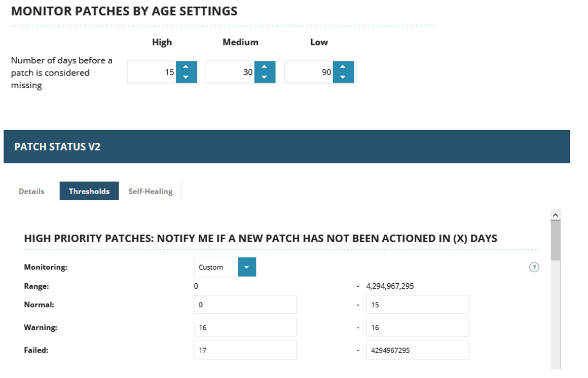
Task: Increase the High days value with up arrow
Action: [x=186, y=66]
